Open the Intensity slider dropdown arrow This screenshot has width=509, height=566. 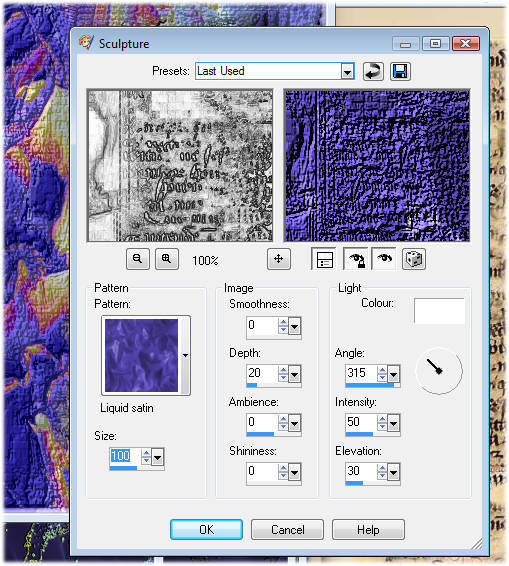[x=393, y=423]
